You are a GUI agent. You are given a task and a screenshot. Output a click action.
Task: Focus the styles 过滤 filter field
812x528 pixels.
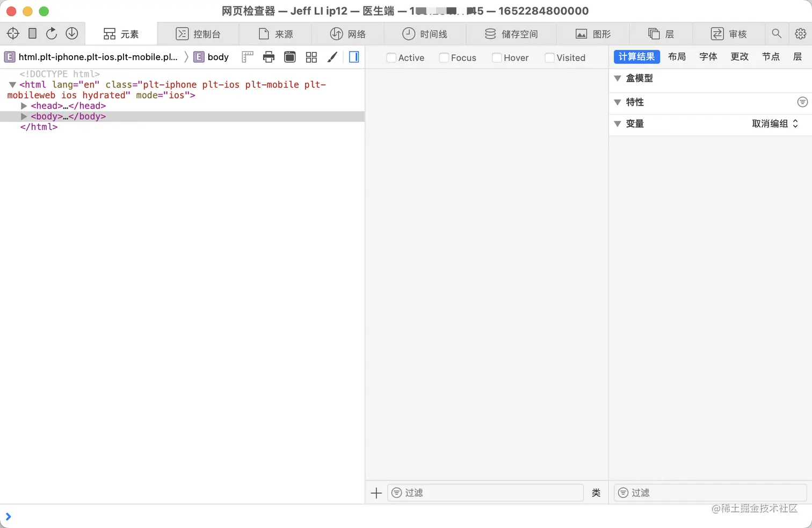point(485,493)
